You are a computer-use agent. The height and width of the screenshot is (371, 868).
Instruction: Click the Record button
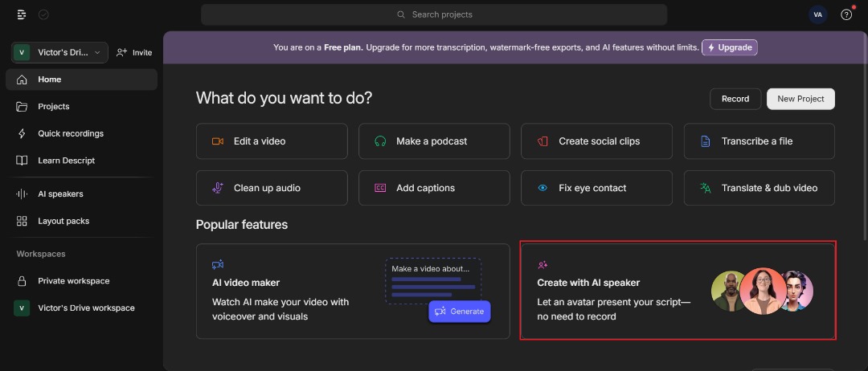coord(735,99)
